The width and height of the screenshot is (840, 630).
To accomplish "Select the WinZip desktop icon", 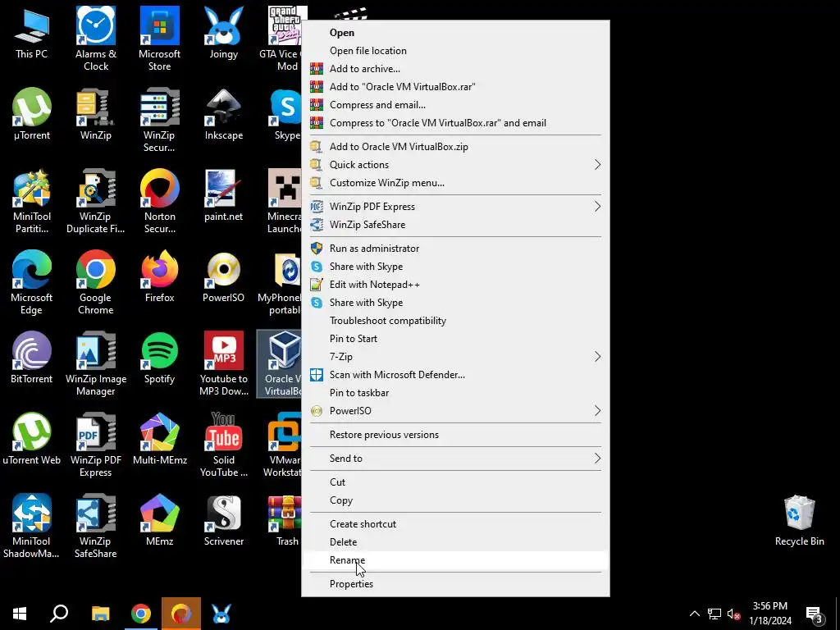I will click(x=95, y=114).
